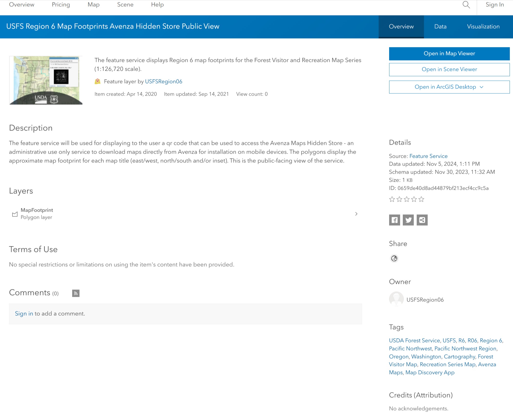Open the Map menu item
The image size is (513, 420).
pyautogui.click(x=94, y=5)
